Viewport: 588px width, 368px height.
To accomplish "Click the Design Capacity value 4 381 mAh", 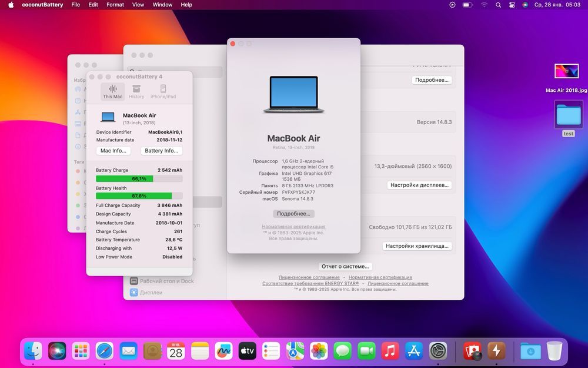I will pos(170,214).
